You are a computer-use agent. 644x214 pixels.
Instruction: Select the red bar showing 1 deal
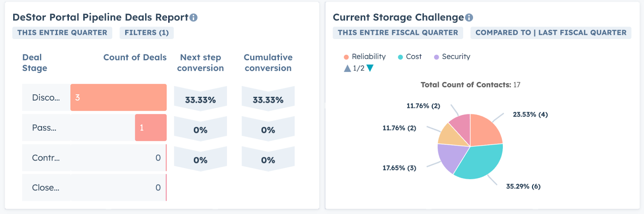(x=151, y=128)
